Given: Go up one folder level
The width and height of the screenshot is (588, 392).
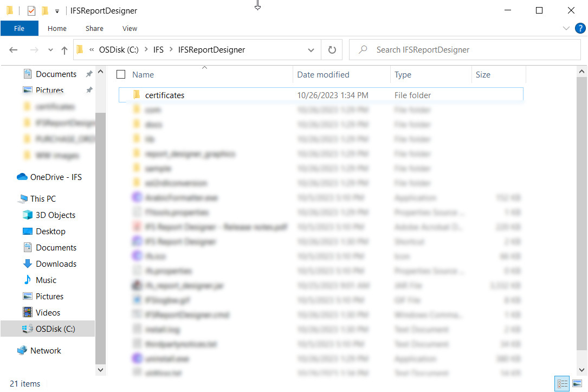Looking at the screenshot, I should coord(64,50).
